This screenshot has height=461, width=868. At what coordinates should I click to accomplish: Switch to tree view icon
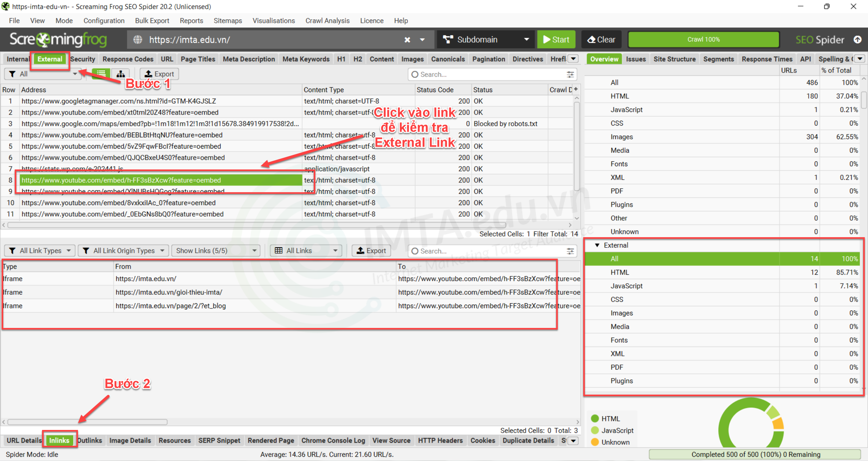(x=120, y=74)
